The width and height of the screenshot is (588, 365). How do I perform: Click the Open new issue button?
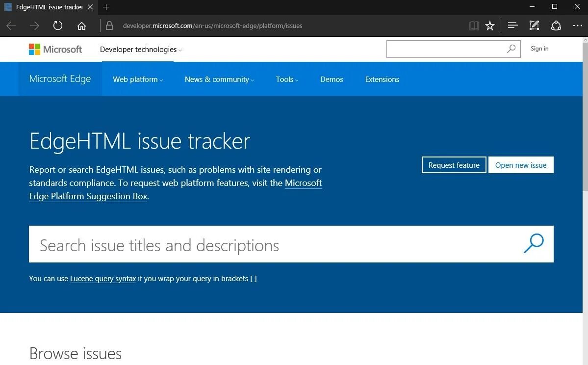coord(521,165)
